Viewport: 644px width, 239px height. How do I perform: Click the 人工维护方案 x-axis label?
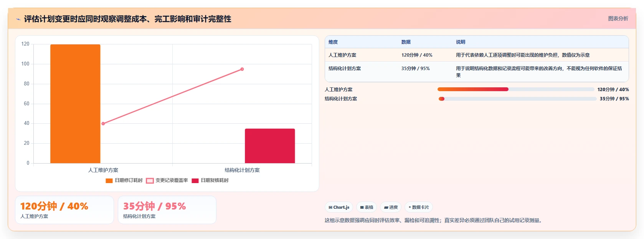tap(103, 170)
